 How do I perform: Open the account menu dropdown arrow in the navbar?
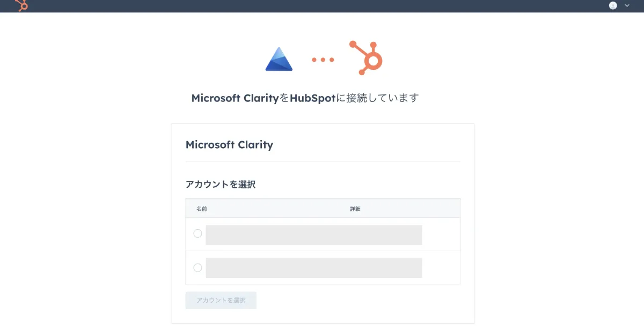pyautogui.click(x=626, y=5)
